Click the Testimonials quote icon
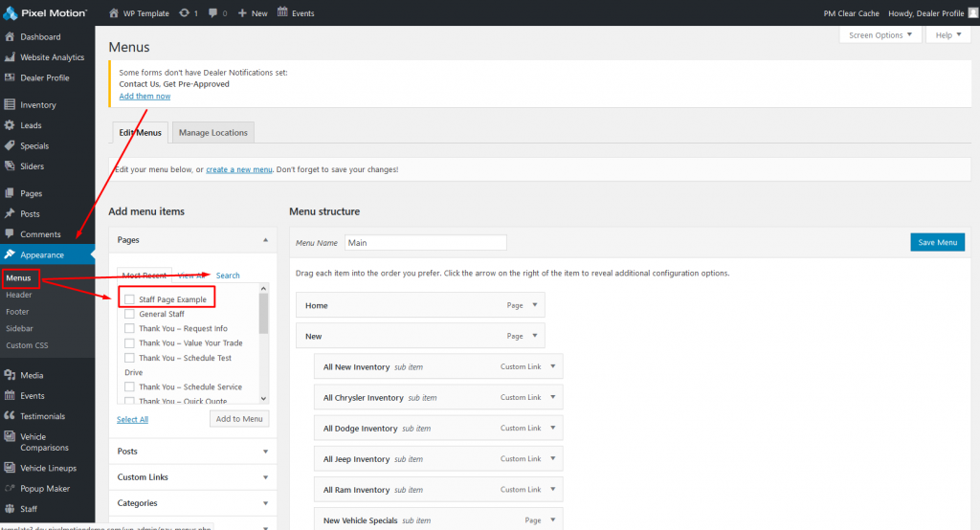Image resolution: width=980 pixels, height=530 pixels. click(10, 415)
